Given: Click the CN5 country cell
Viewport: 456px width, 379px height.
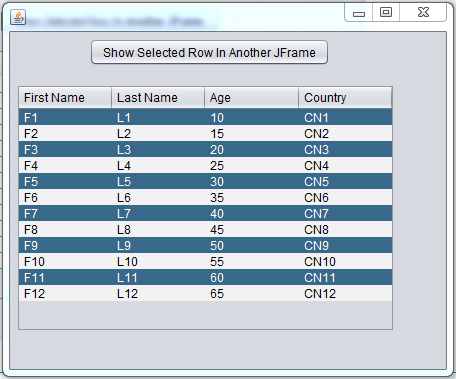Looking at the screenshot, I should (345, 181).
